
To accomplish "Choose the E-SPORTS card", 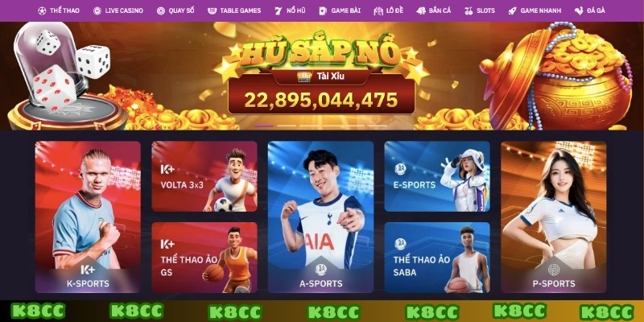I will click(437, 176).
